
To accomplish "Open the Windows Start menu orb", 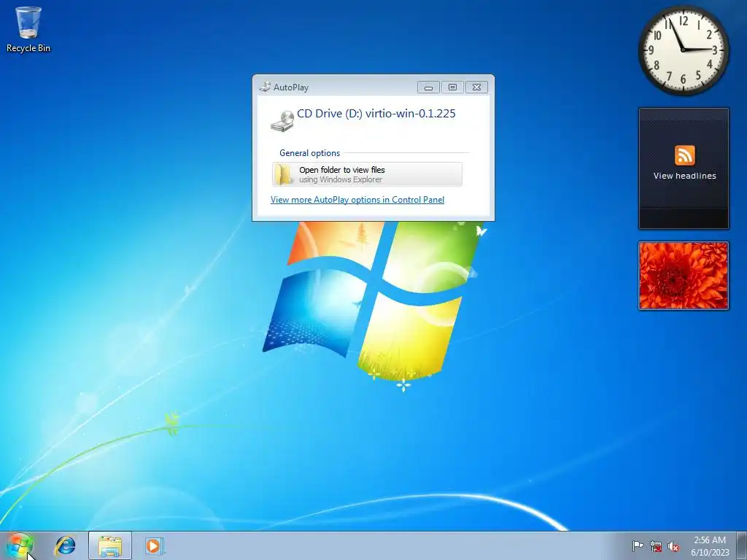I will coord(20,546).
